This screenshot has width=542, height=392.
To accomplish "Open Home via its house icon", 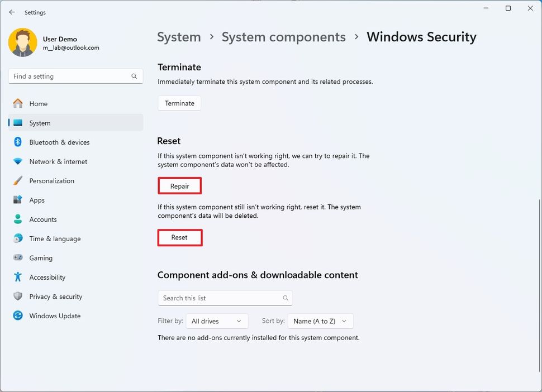I will click(x=18, y=103).
